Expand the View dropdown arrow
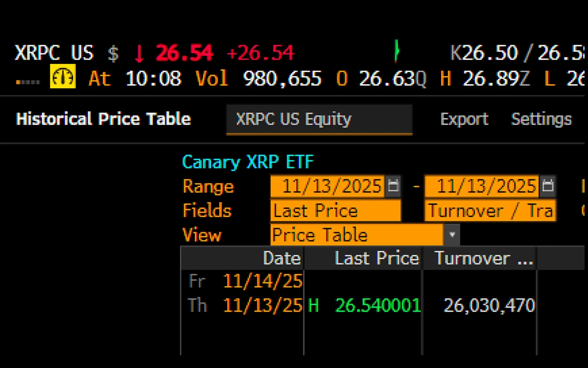Image resolution: width=588 pixels, height=368 pixels. pos(452,235)
